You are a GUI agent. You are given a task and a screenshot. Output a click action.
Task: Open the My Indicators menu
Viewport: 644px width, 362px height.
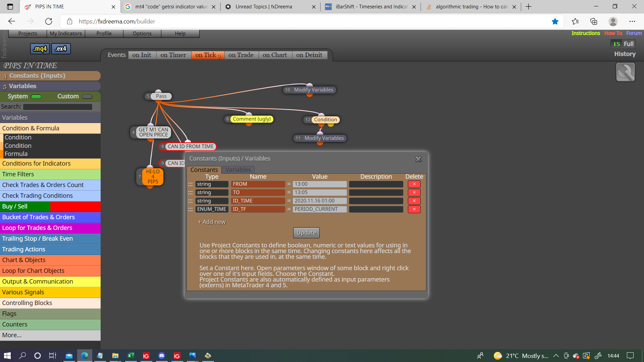click(x=66, y=34)
